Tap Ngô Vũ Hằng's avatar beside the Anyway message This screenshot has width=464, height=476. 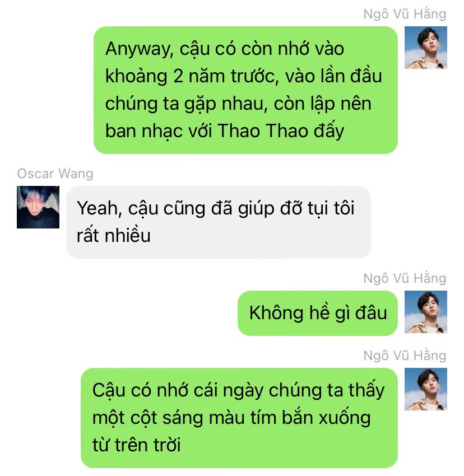(426, 48)
